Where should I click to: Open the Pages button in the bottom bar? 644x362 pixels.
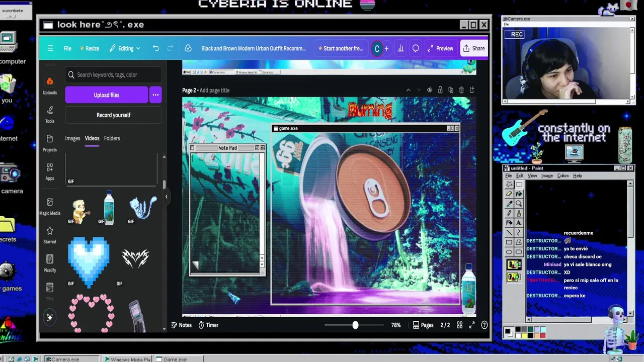(x=423, y=325)
